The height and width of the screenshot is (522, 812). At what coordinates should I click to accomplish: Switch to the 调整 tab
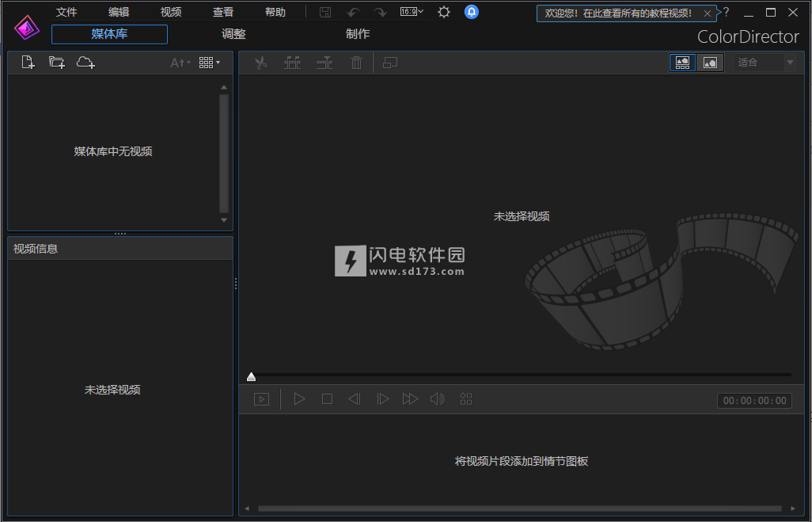(233, 34)
